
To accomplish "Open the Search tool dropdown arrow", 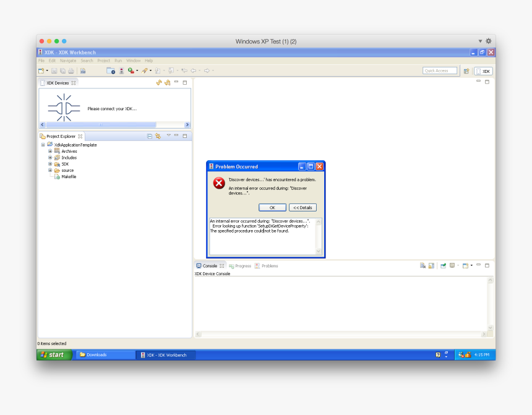I will (151, 71).
